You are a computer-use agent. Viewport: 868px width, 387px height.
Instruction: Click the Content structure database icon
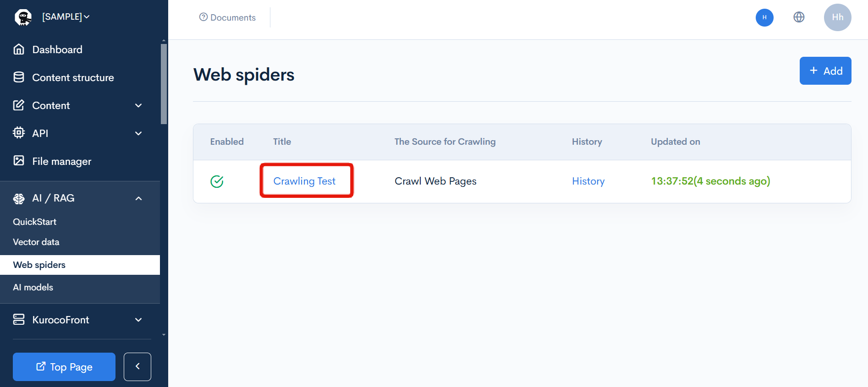pyautogui.click(x=19, y=77)
